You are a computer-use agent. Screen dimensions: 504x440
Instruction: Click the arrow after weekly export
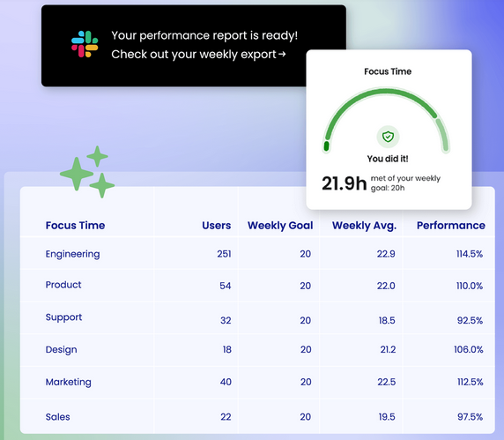[x=282, y=54]
